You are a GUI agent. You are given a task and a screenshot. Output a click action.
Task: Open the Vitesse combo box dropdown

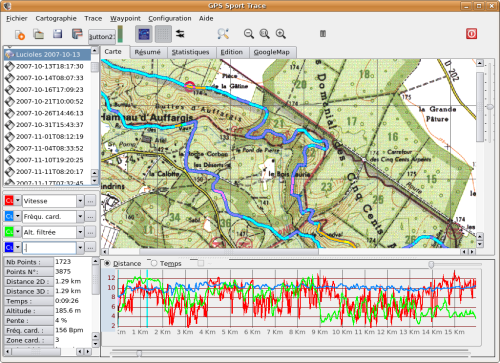coord(80,201)
